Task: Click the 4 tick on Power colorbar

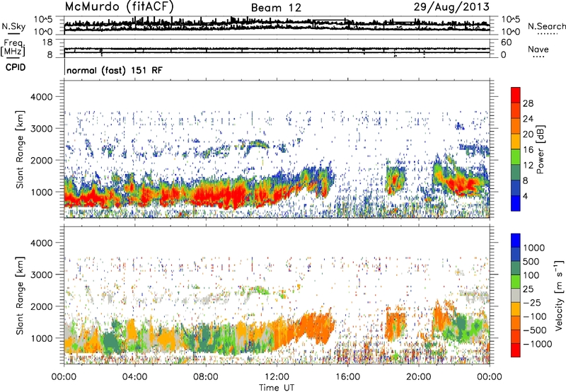Action: (x=525, y=196)
